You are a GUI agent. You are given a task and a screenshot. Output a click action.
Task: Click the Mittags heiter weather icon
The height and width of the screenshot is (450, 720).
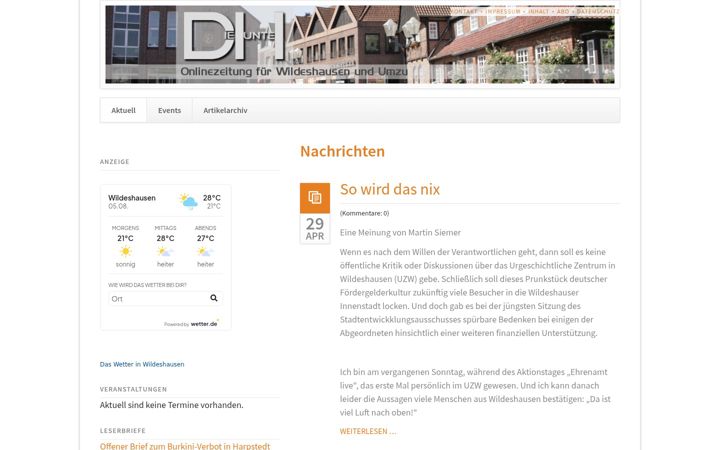pos(165,252)
